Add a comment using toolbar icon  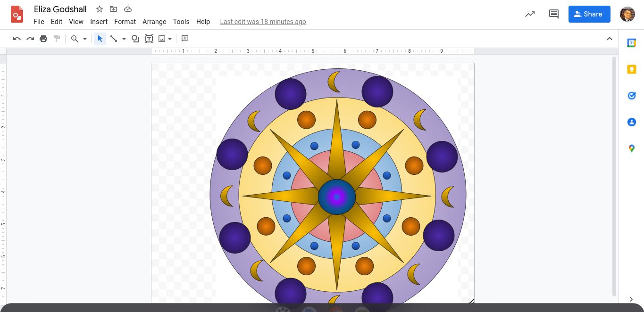click(x=185, y=39)
